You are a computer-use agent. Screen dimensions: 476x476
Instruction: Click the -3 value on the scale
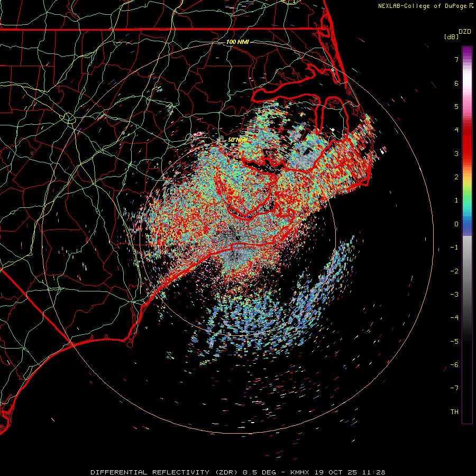pos(454,295)
